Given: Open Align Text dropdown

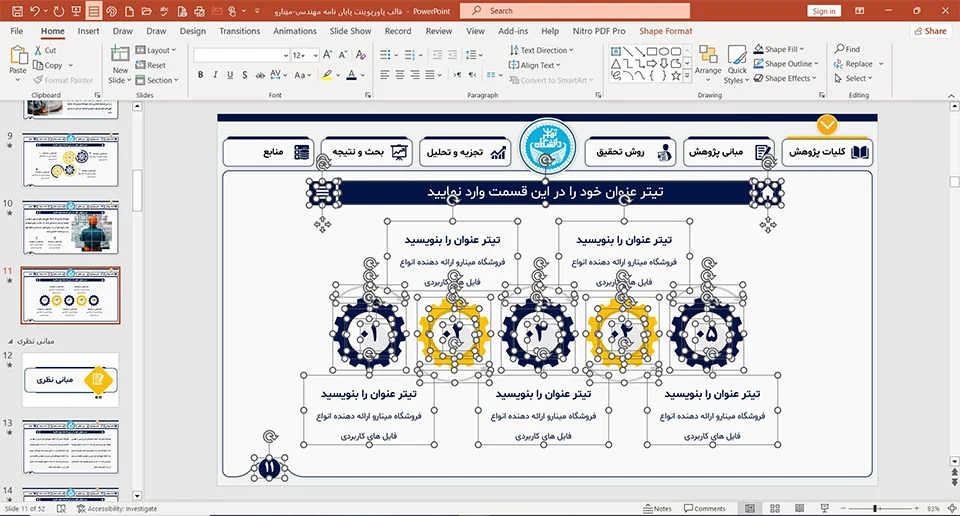Looking at the screenshot, I should 534,65.
